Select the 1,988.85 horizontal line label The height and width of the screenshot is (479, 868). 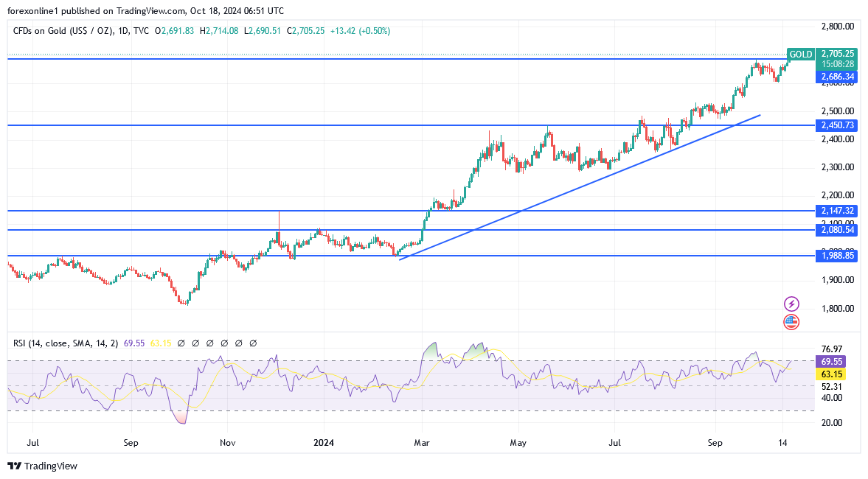coord(837,256)
